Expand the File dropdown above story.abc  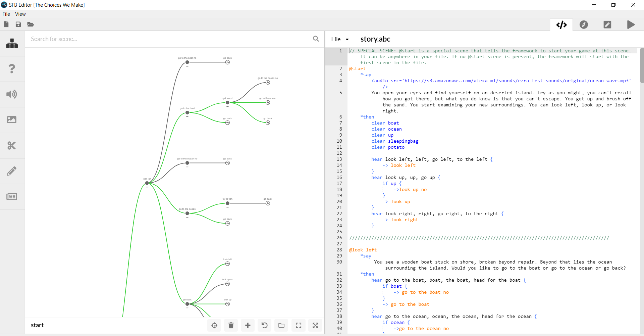coord(340,39)
